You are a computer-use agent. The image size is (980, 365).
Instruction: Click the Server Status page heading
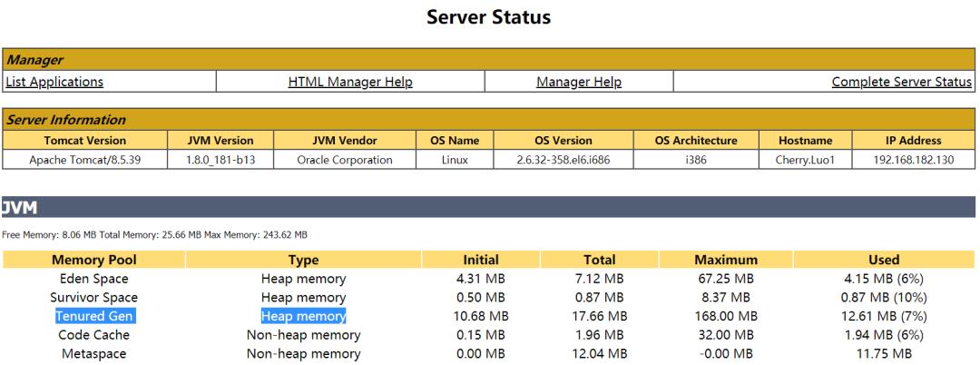coord(489,17)
